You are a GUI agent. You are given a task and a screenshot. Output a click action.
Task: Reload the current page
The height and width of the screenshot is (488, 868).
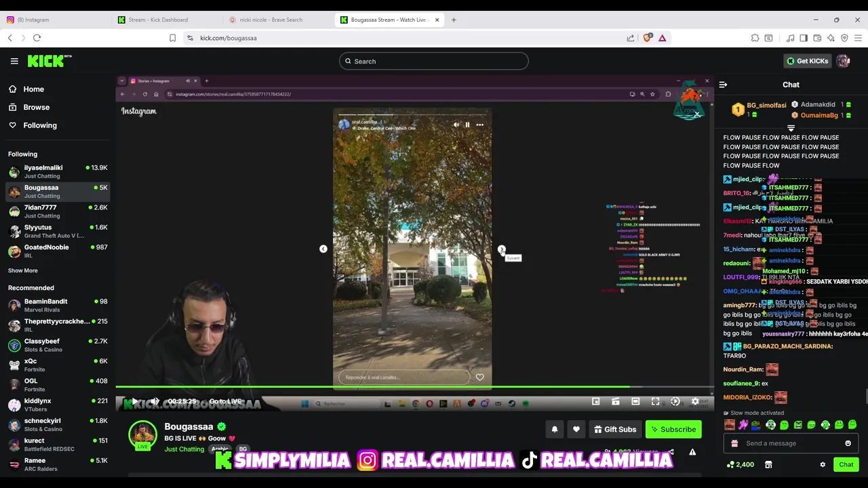point(37,38)
